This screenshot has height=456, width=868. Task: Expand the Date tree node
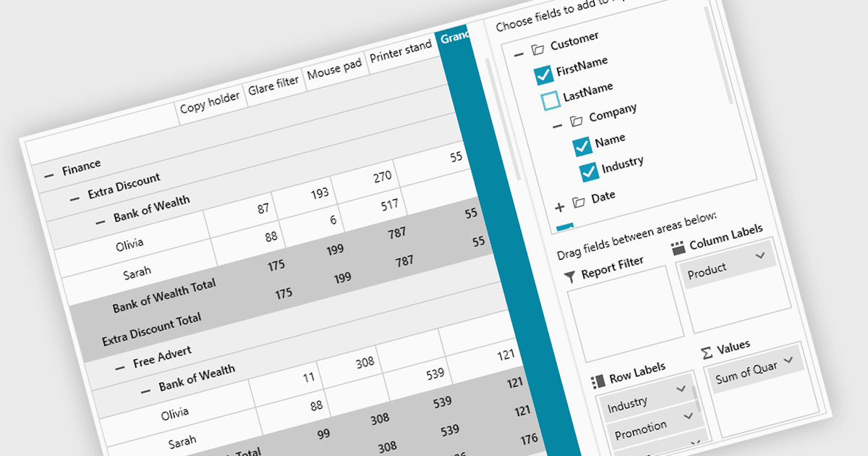click(559, 207)
